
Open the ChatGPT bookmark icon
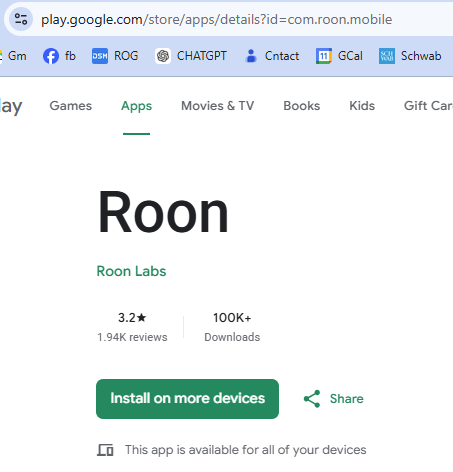coord(163,56)
